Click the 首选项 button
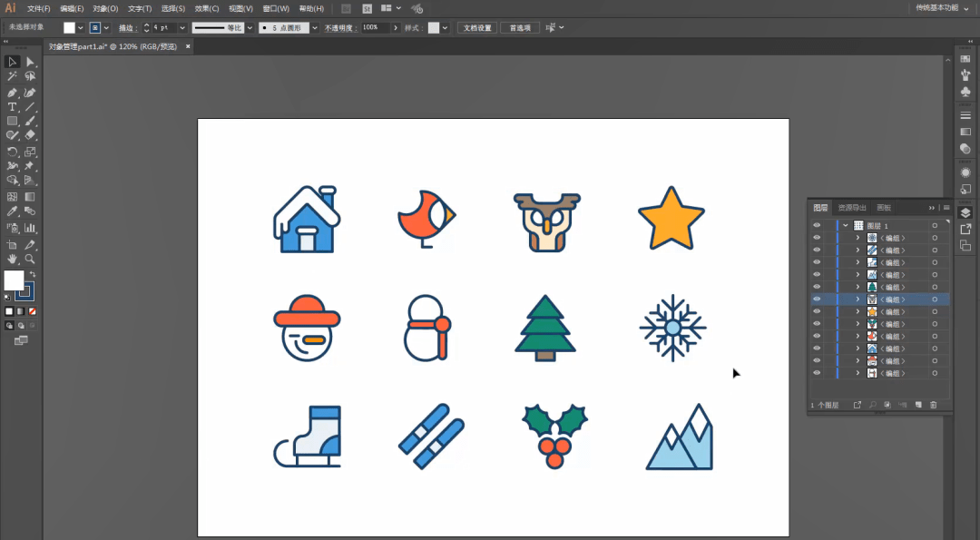980x540 pixels. 520,27
